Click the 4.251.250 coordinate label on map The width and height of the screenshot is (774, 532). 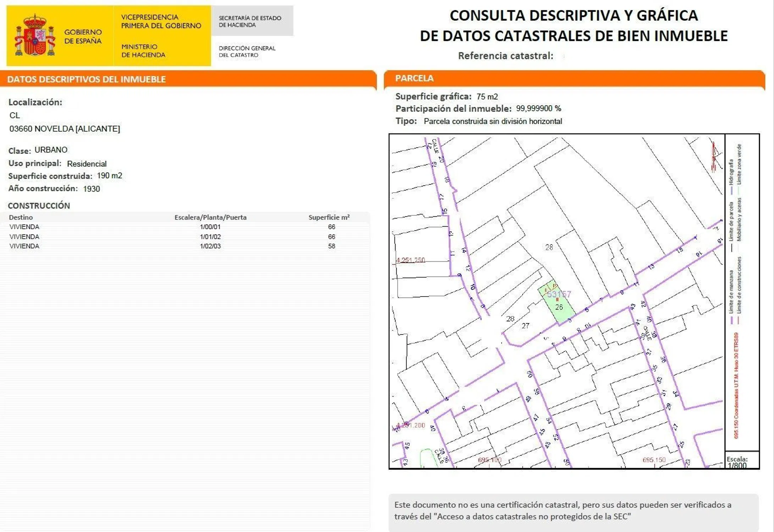(410, 260)
